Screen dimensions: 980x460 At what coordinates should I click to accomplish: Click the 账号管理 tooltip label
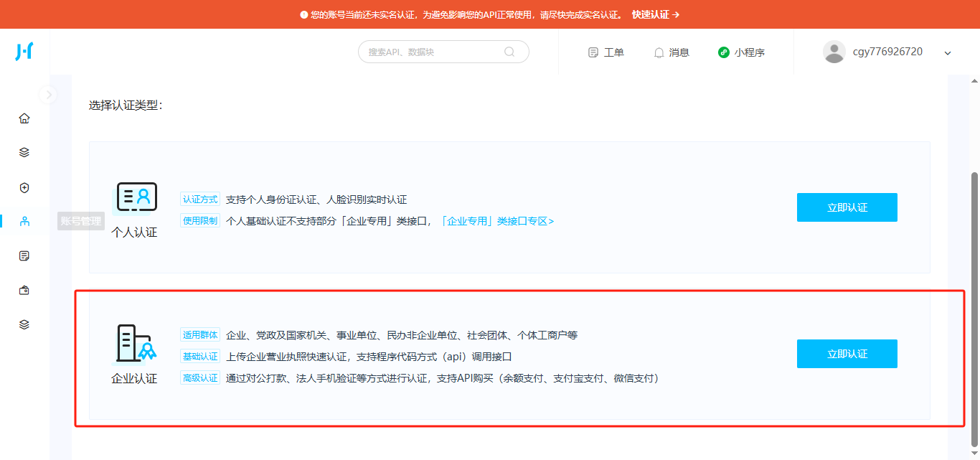(81, 222)
